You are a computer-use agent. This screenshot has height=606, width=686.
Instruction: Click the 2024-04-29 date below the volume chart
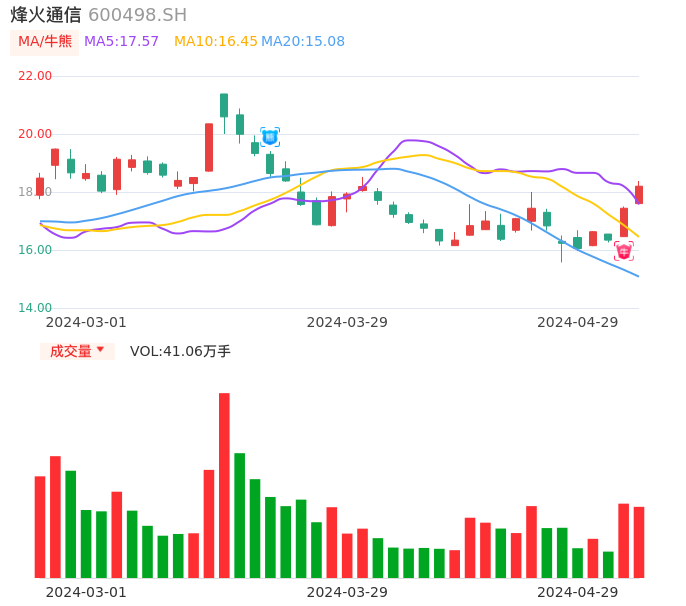pos(578,592)
